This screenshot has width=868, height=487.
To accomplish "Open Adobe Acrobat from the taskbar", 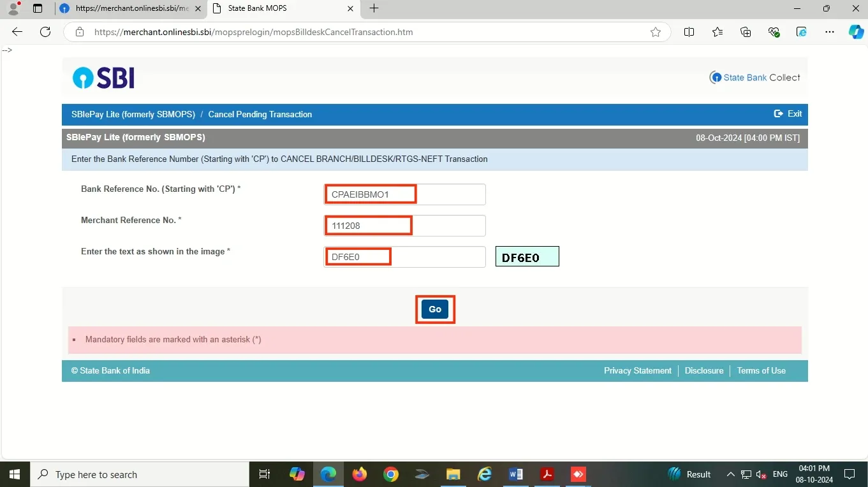I will (x=547, y=474).
